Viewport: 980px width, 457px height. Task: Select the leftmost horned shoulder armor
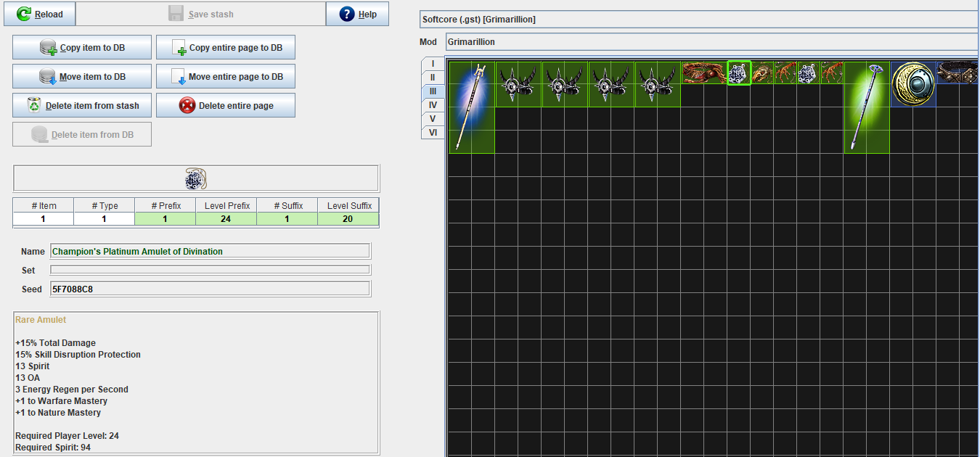518,84
